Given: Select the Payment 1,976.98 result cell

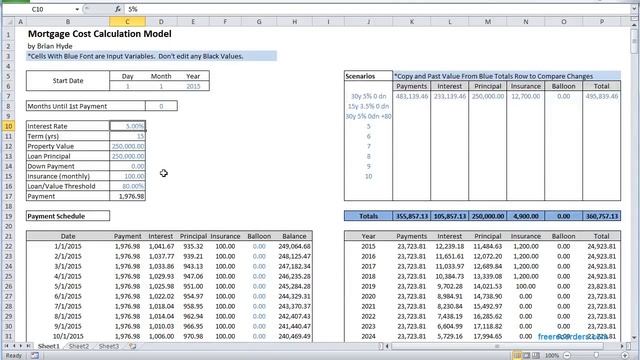Looking at the screenshot, I should click(127, 196).
